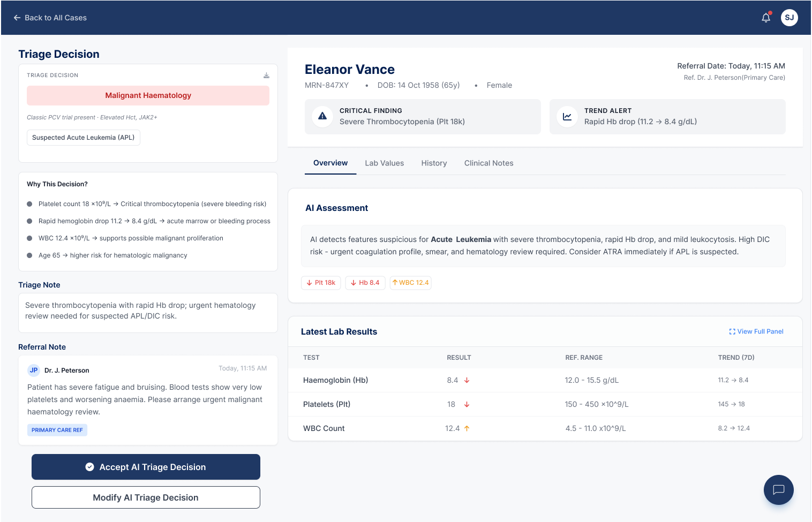Screen dimensions: 812x522
Task: Download the triage decision card
Action: [266, 75]
